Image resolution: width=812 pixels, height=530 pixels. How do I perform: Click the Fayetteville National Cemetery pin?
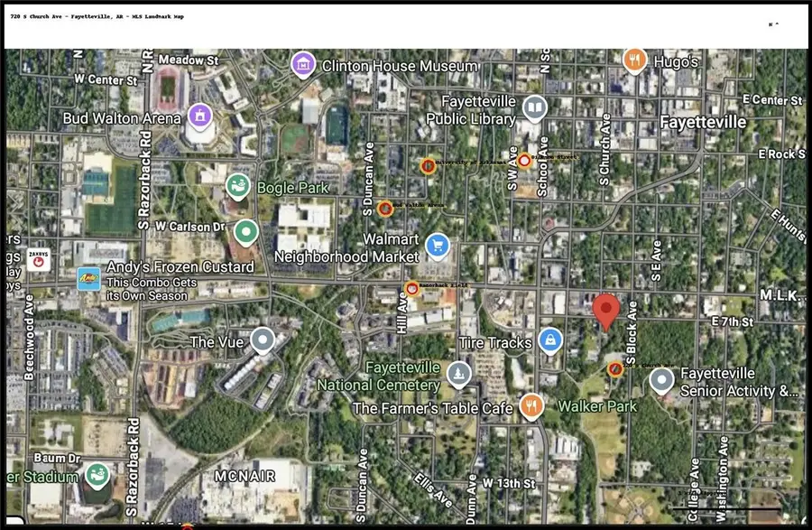[459, 374]
